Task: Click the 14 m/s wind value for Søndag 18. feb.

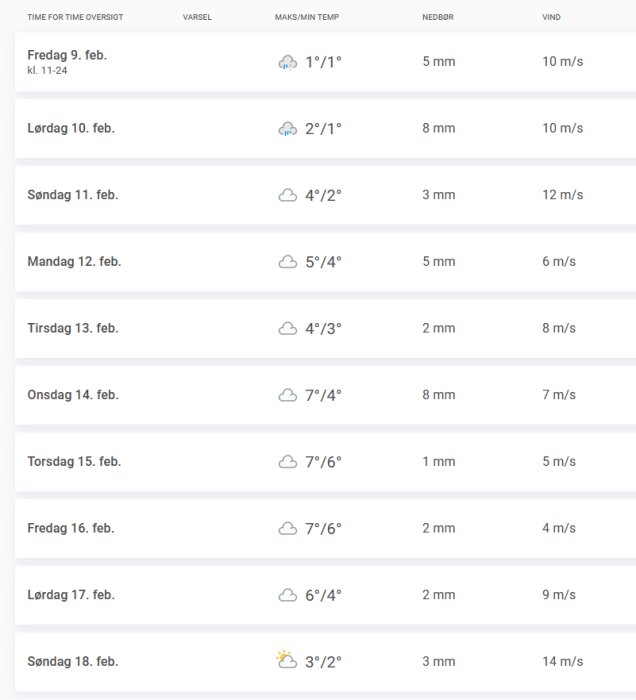Action: pyautogui.click(x=562, y=661)
